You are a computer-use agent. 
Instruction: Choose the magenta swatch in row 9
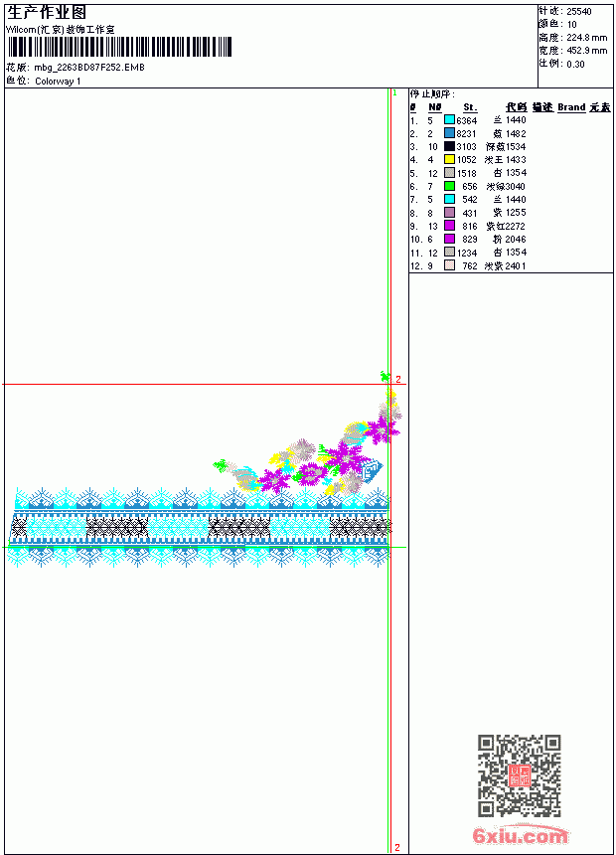click(x=449, y=226)
